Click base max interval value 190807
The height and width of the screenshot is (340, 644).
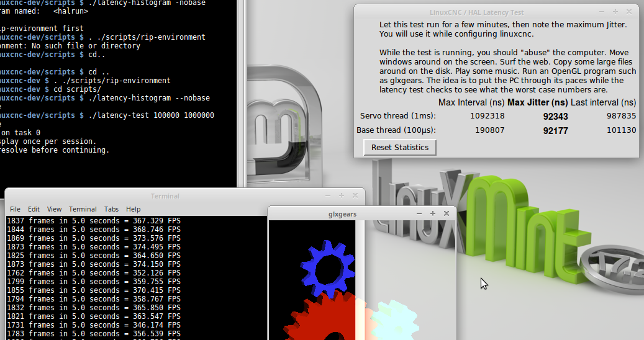tap(489, 130)
